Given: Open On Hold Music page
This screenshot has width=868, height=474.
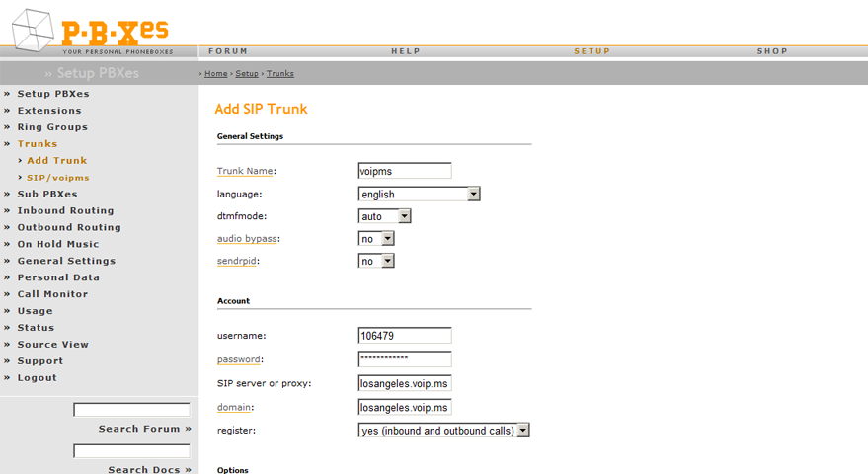Looking at the screenshot, I should pos(58,244).
